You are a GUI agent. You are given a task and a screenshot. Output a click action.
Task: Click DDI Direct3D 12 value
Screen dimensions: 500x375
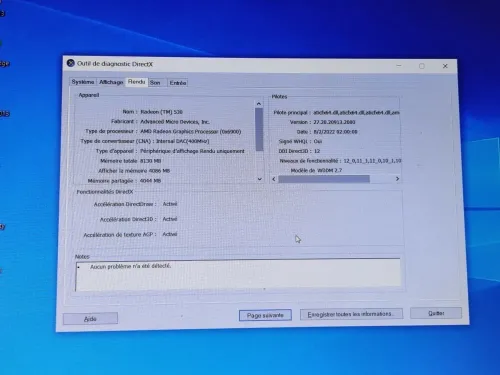click(317, 151)
